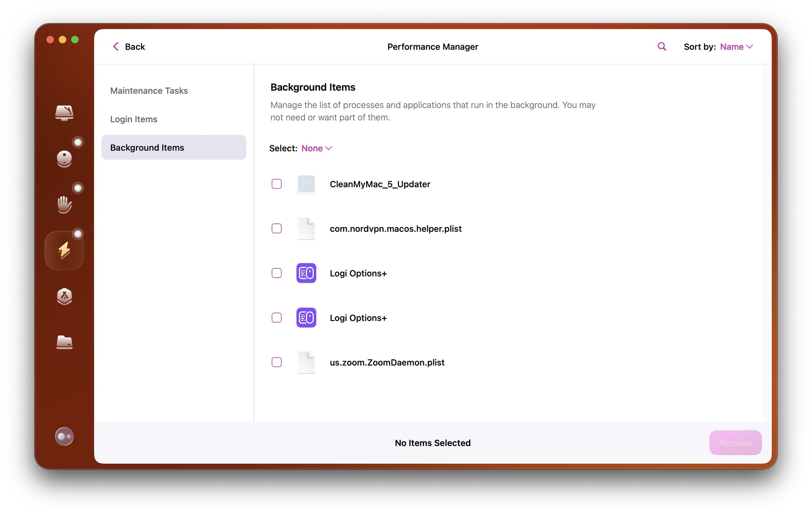
Task: Check the CleanMyMac_5_Updater checkbox
Action: click(x=276, y=184)
